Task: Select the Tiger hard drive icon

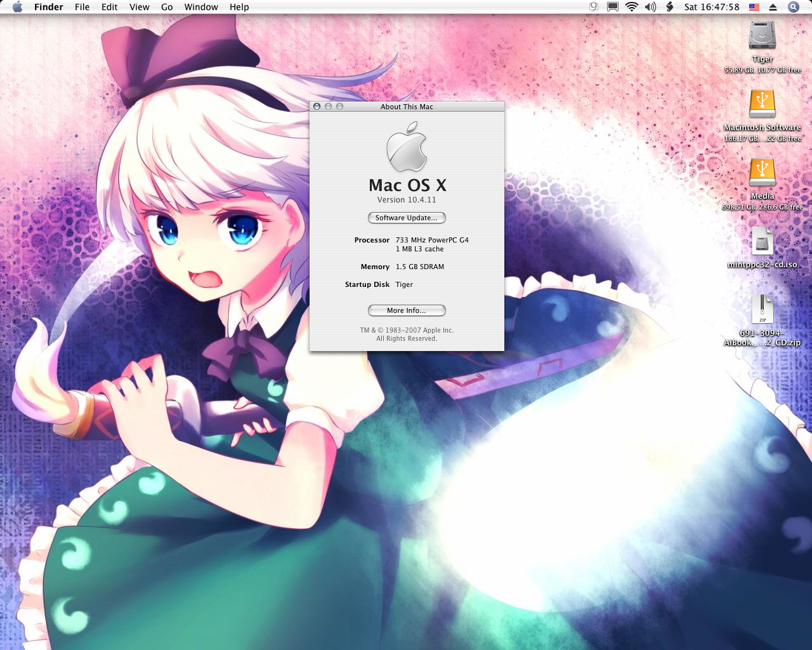Action: pyautogui.click(x=762, y=36)
